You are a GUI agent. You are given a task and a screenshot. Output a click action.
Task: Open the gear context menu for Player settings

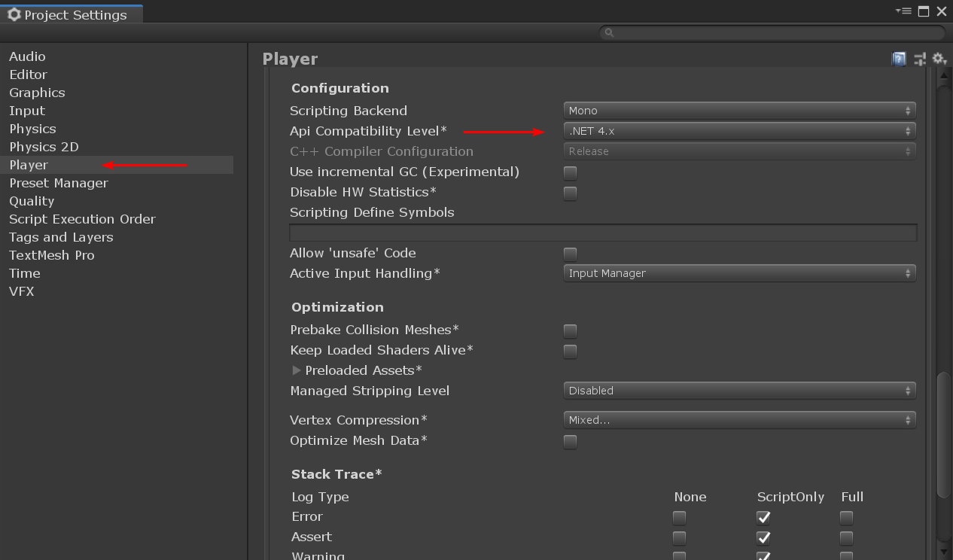click(x=939, y=58)
